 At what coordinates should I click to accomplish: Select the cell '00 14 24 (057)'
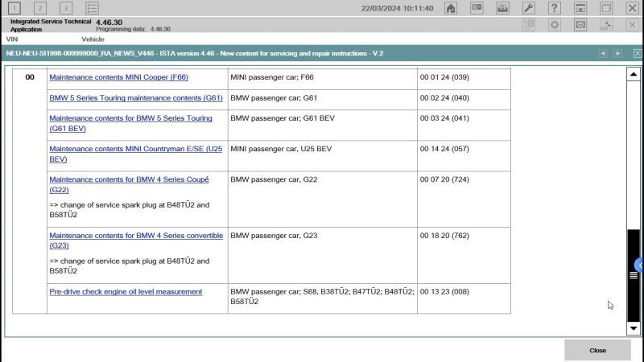[464, 156]
